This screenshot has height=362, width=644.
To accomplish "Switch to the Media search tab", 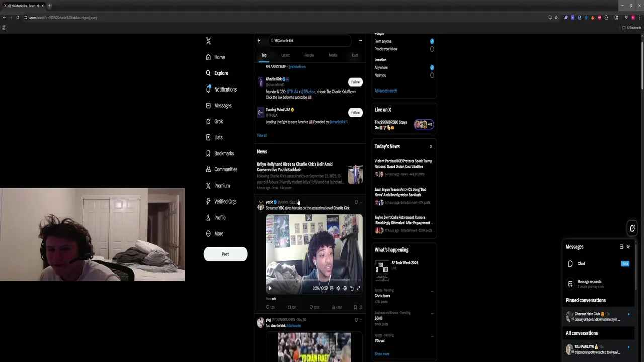I will (333, 55).
